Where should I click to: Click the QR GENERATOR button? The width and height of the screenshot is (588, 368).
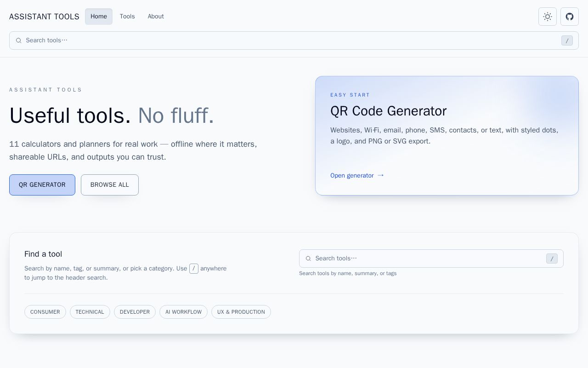(42, 185)
